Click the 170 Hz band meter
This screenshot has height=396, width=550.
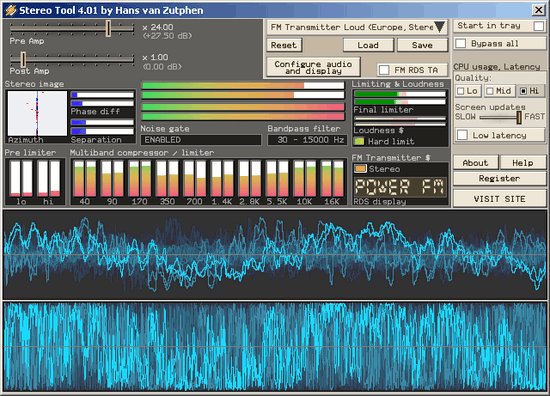[x=140, y=179]
